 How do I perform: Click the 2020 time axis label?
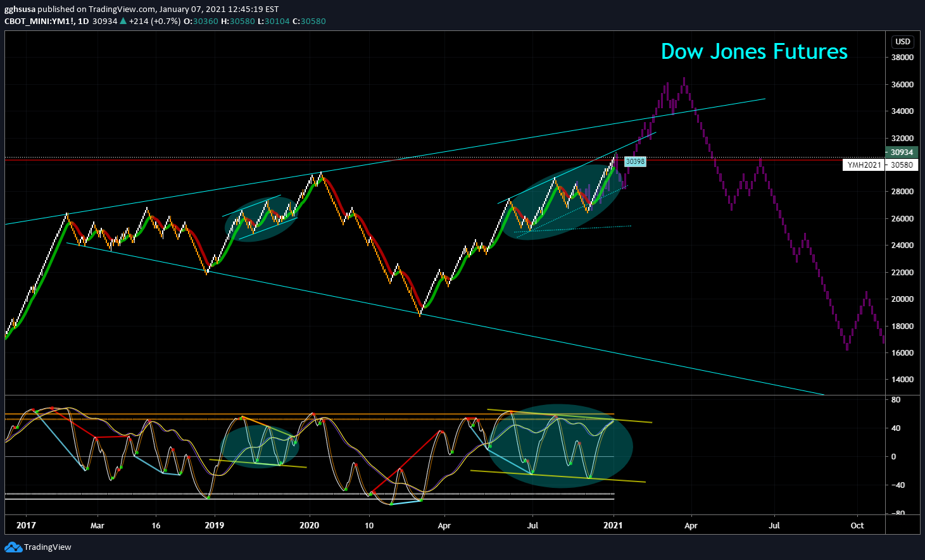point(309,525)
